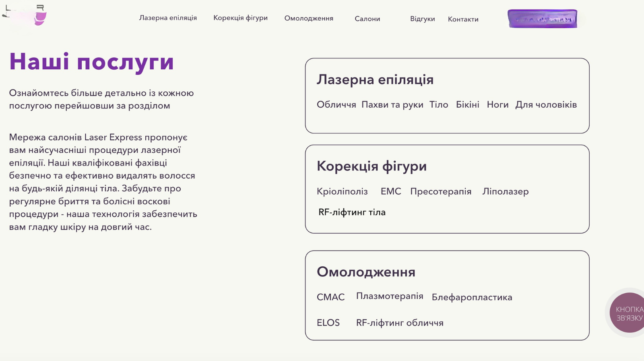Select Пахви та руки service link

392,105
